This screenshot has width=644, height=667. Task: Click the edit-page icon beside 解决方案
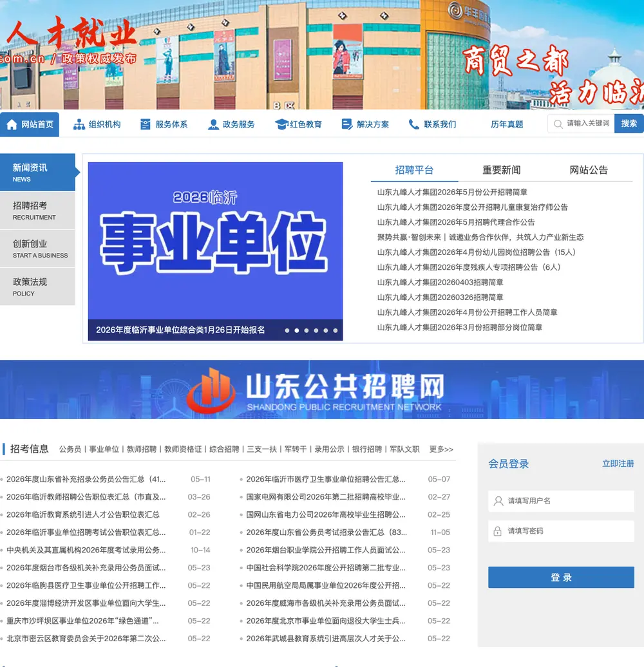tap(347, 124)
